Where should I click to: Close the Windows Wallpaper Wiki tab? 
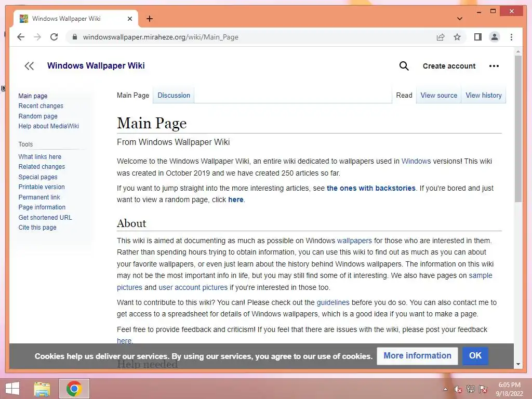pyautogui.click(x=129, y=19)
